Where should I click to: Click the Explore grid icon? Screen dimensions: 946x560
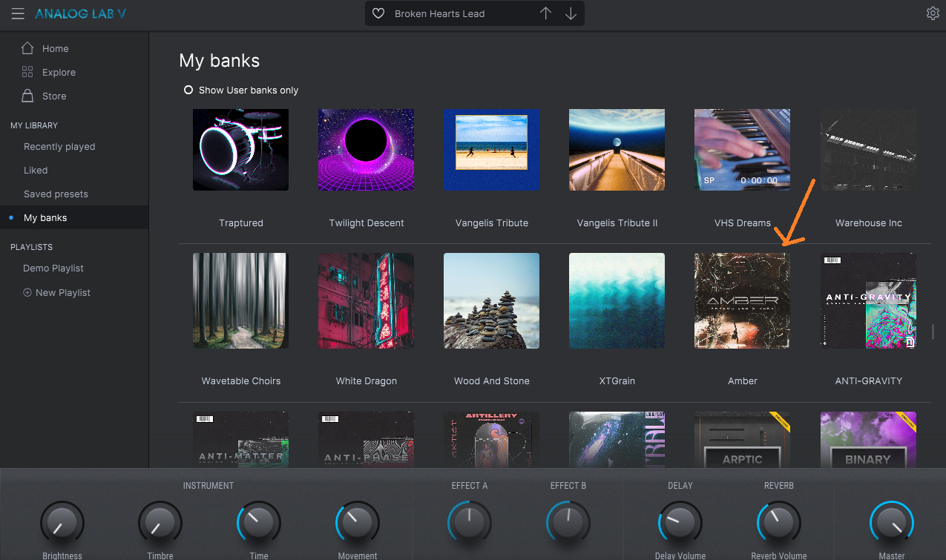pyautogui.click(x=27, y=72)
